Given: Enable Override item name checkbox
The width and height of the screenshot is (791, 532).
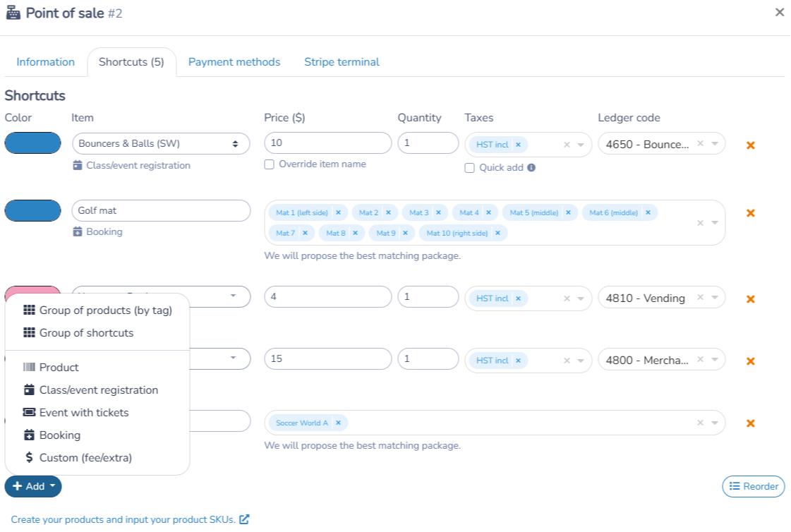Looking at the screenshot, I should click(x=270, y=164).
